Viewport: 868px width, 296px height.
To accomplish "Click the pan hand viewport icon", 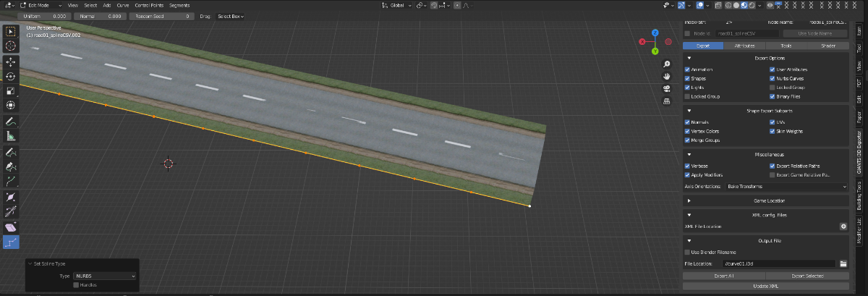I will pyautogui.click(x=666, y=76).
